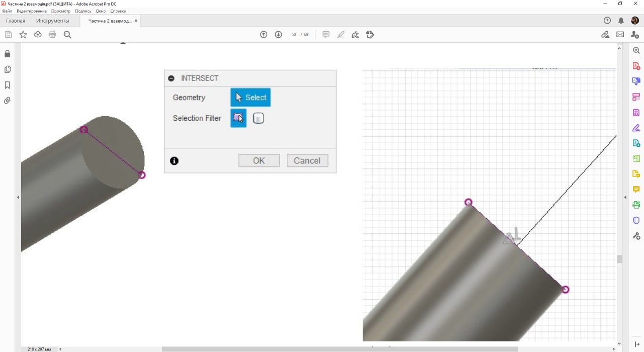Switch to the Главная tab
This screenshot has height=352, width=644.
coord(16,21)
